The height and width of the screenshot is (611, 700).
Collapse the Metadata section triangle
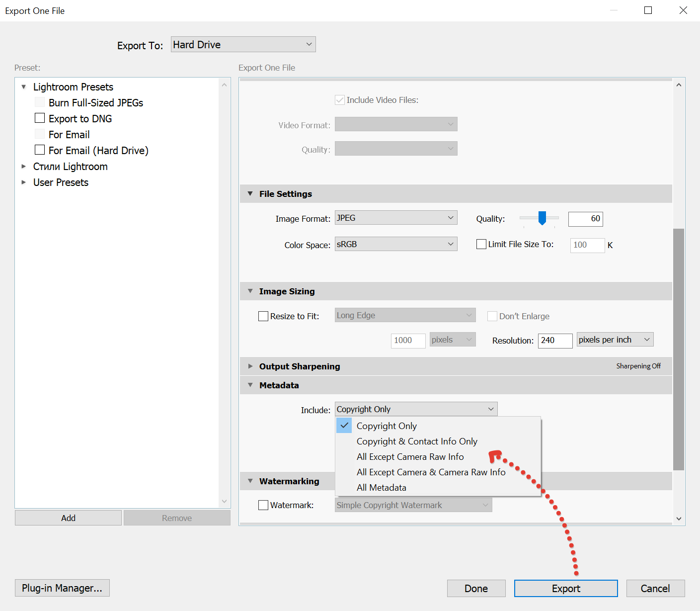pyautogui.click(x=250, y=385)
